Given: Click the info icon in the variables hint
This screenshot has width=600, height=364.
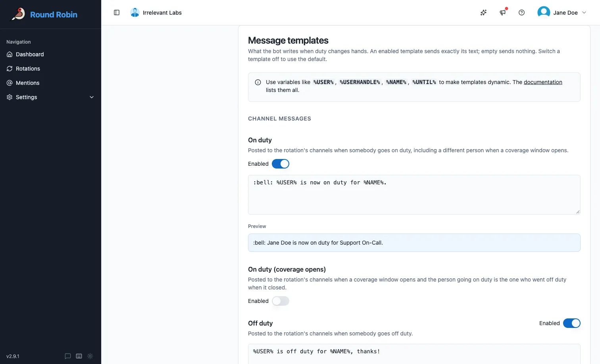Looking at the screenshot, I should pyautogui.click(x=258, y=82).
